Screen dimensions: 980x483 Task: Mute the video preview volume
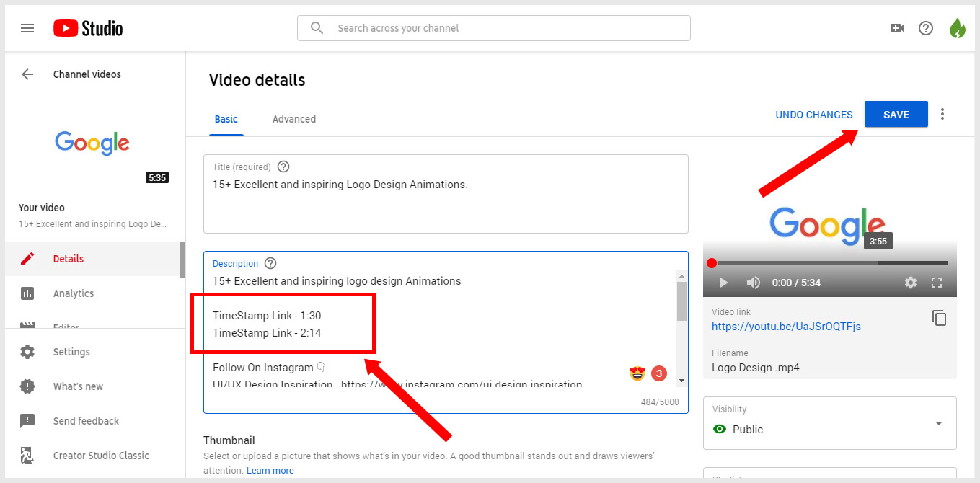pyautogui.click(x=753, y=283)
